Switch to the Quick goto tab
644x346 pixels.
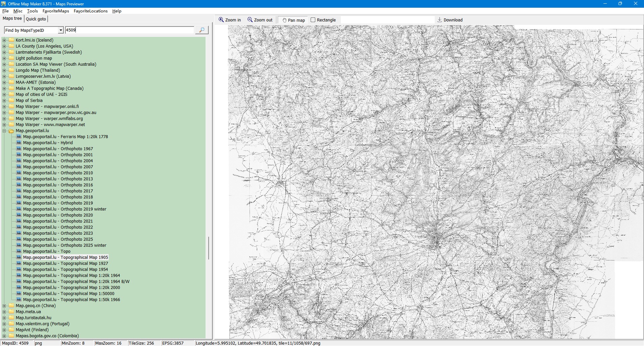point(36,19)
